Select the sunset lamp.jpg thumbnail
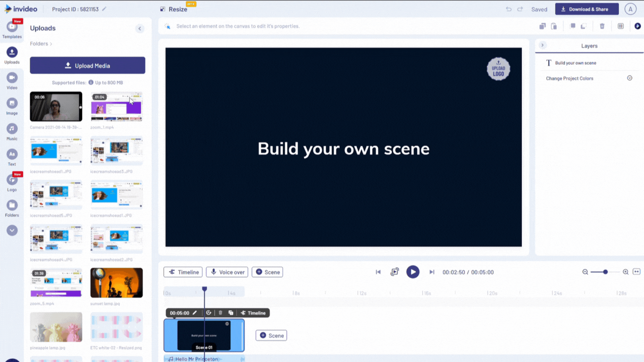Image resolution: width=644 pixels, height=362 pixels. [116, 283]
